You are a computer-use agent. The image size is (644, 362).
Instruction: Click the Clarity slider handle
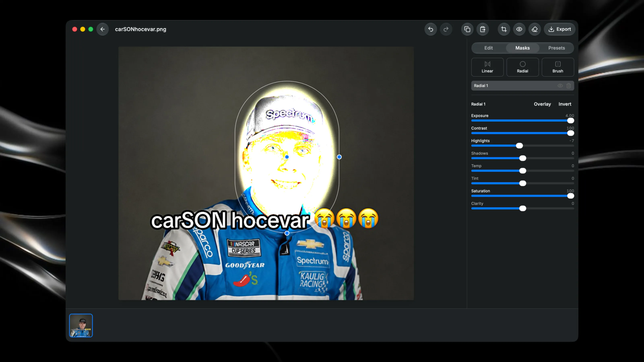click(522, 208)
